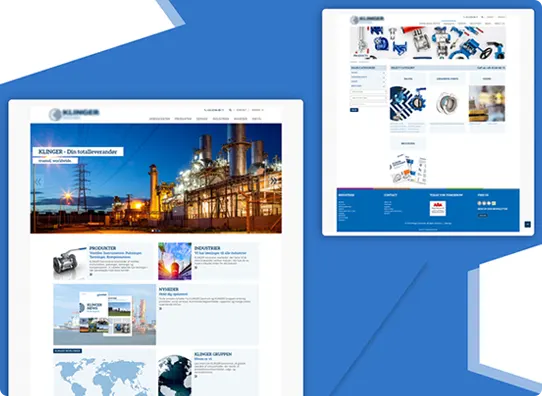Click the first round social icon under Find Us
Viewport: 542px width, 396px height.
pos(479,203)
